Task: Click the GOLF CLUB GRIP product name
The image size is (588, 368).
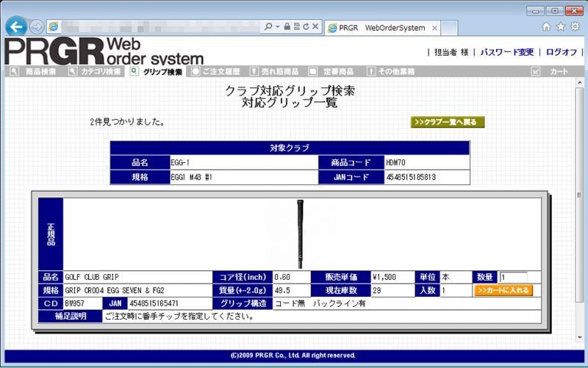Action: coord(92,278)
